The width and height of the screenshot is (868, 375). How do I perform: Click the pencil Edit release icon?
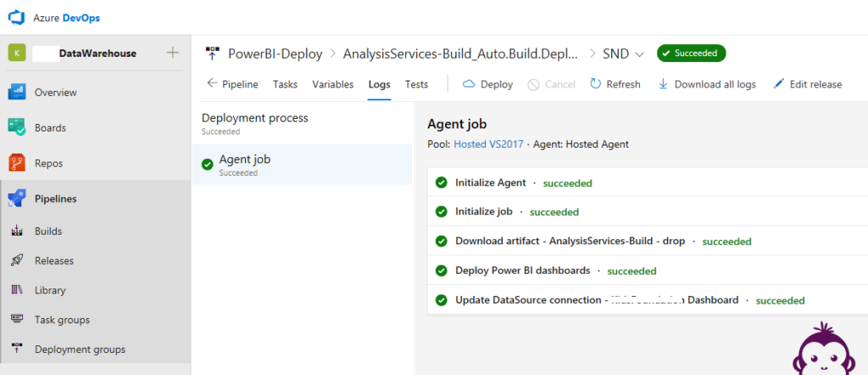point(779,84)
